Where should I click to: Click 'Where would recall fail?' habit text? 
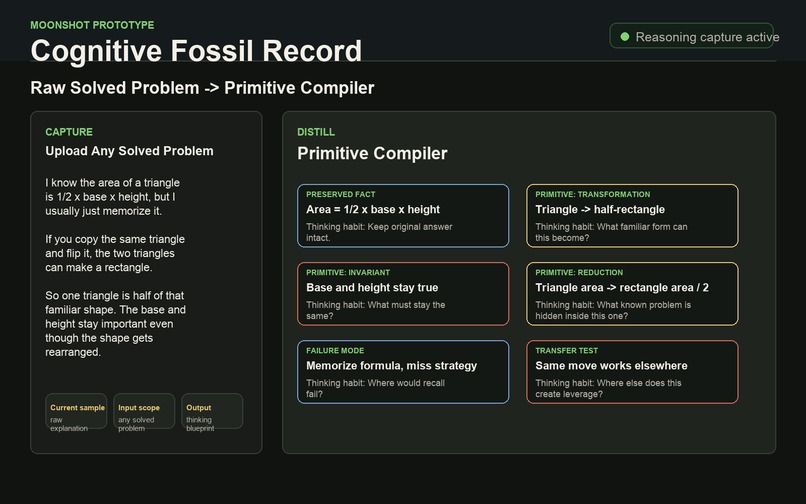(375, 389)
